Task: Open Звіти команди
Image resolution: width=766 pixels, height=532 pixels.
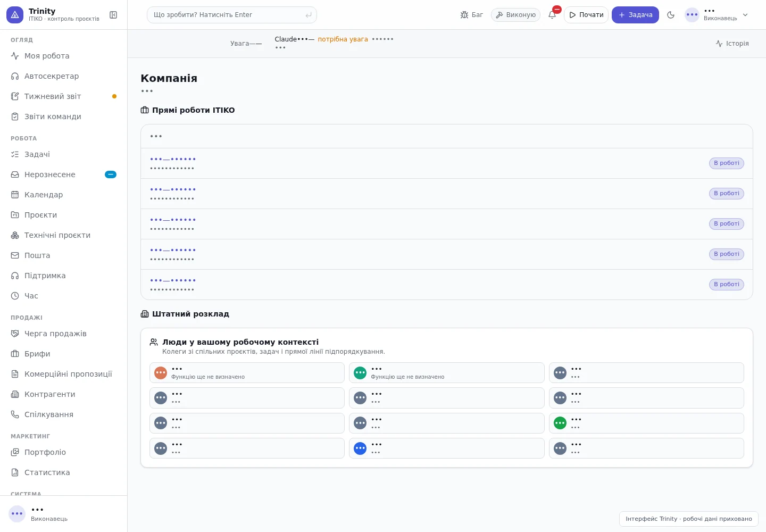Action: pos(64,117)
